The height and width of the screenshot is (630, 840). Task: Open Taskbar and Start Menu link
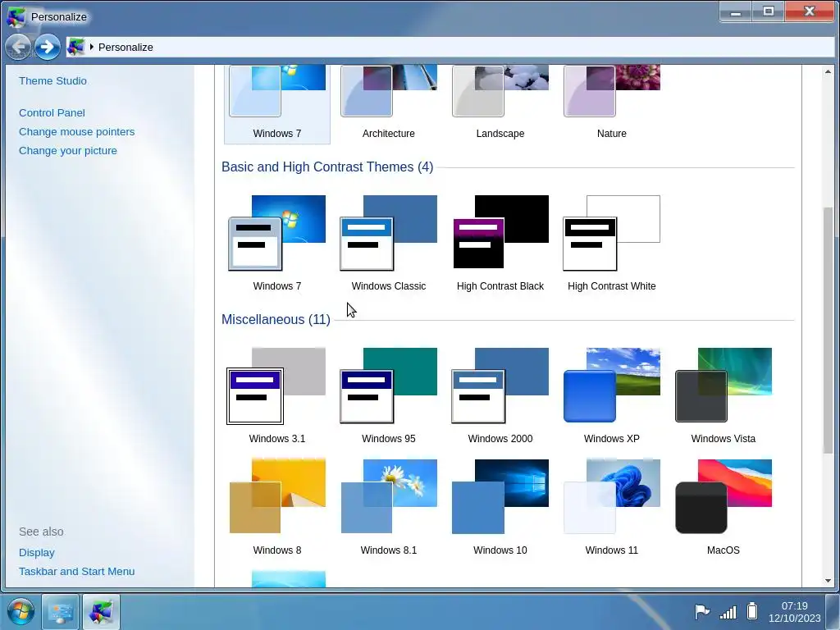pyautogui.click(x=76, y=572)
